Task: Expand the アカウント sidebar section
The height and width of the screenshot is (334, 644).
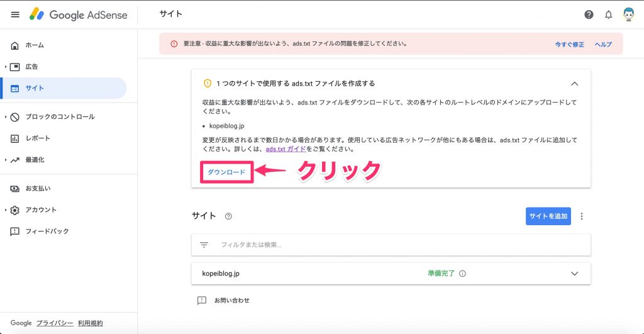Action: coord(6,210)
